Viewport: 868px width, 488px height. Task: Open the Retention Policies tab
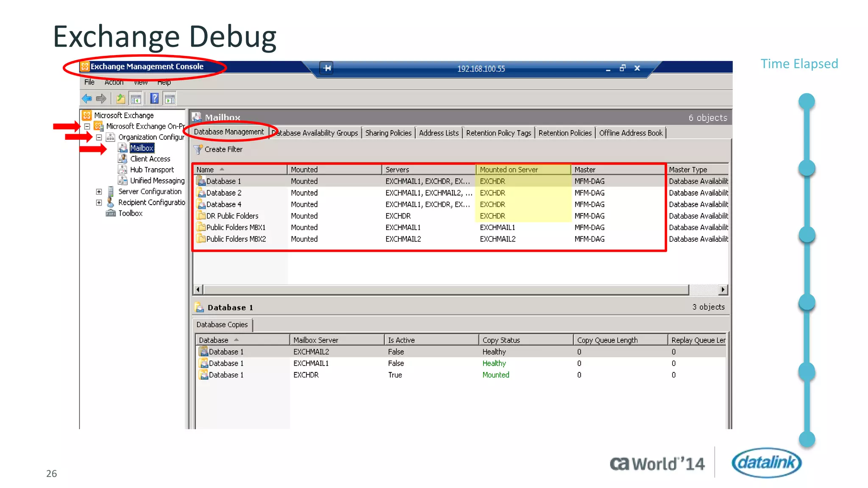[x=565, y=133]
